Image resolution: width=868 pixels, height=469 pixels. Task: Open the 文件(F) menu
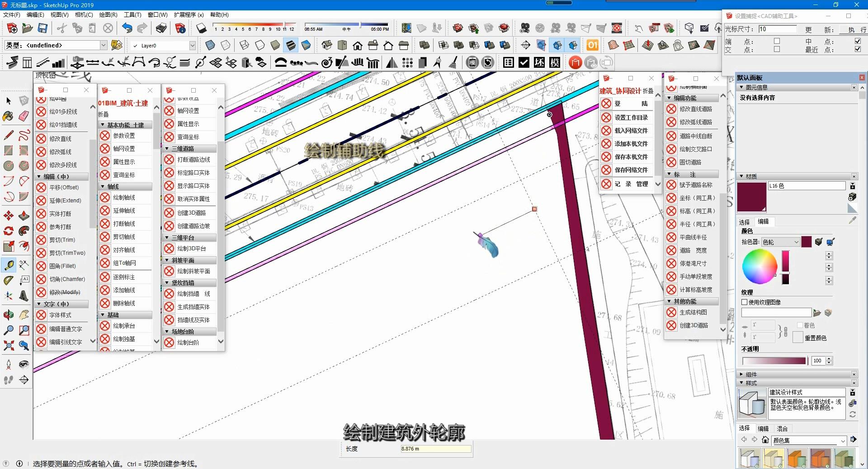tap(12, 14)
